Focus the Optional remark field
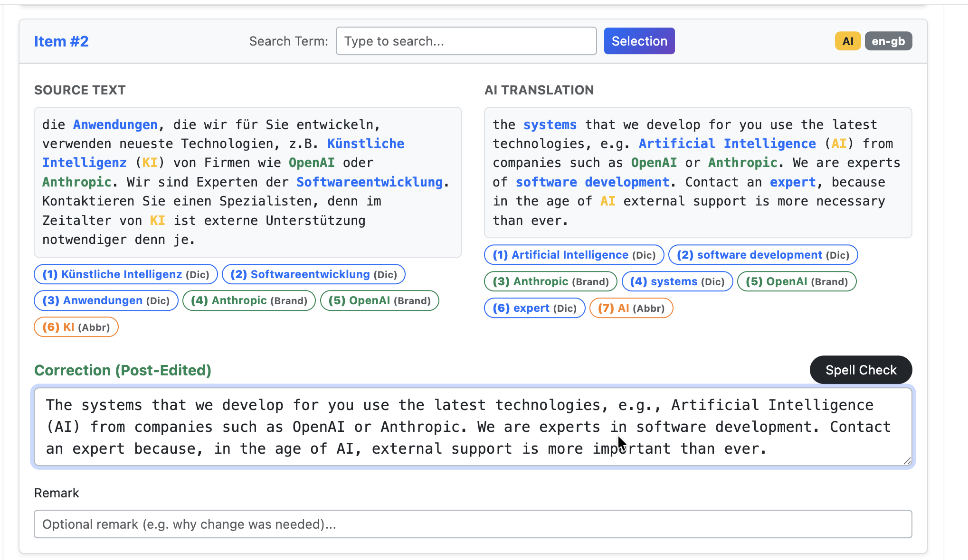Image resolution: width=968 pixels, height=560 pixels. coord(473,524)
